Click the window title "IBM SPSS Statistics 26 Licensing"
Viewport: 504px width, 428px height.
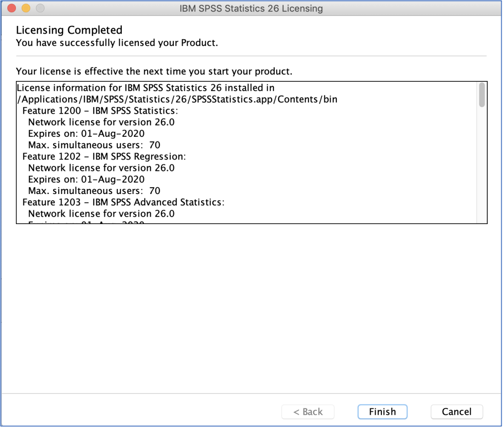coord(252,8)
